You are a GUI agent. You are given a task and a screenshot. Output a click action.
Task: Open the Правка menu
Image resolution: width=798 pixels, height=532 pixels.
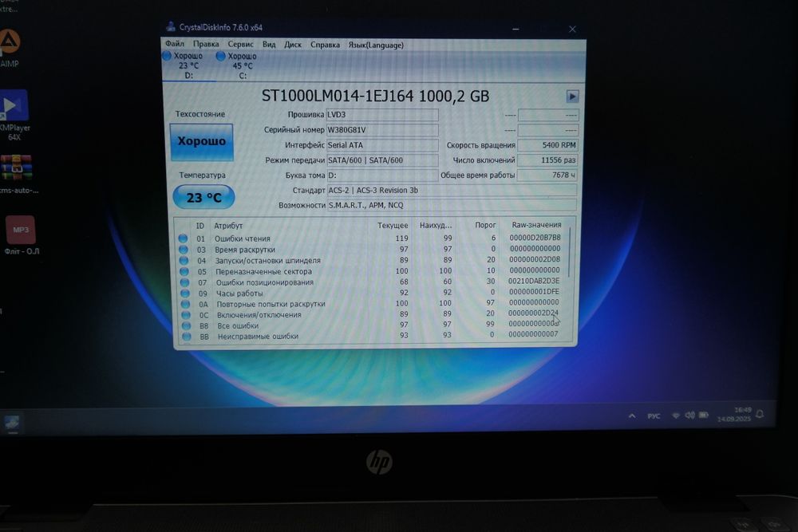pos(206,44)
